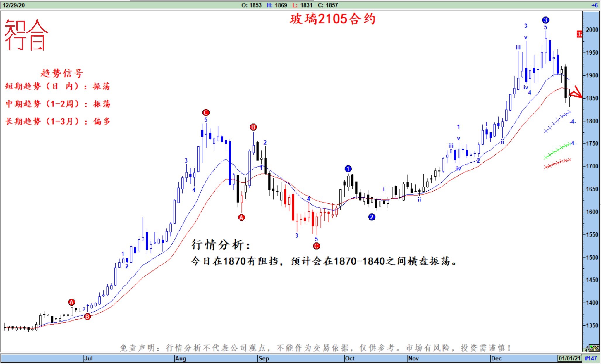Click the 01/01/21 date box
This screenshot has height=364, width=601.
pyautogui.click(x=569, y=358)
